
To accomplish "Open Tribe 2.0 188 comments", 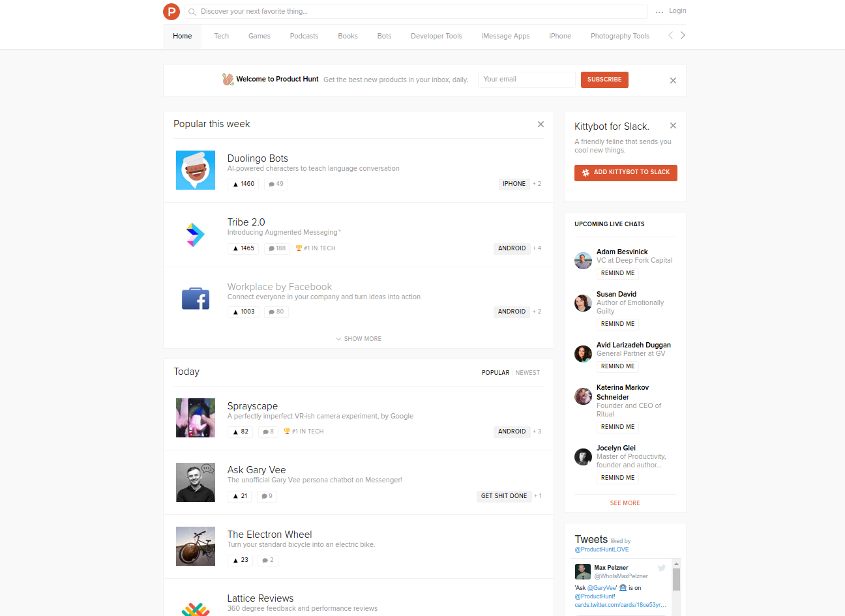I will point(277,249).
